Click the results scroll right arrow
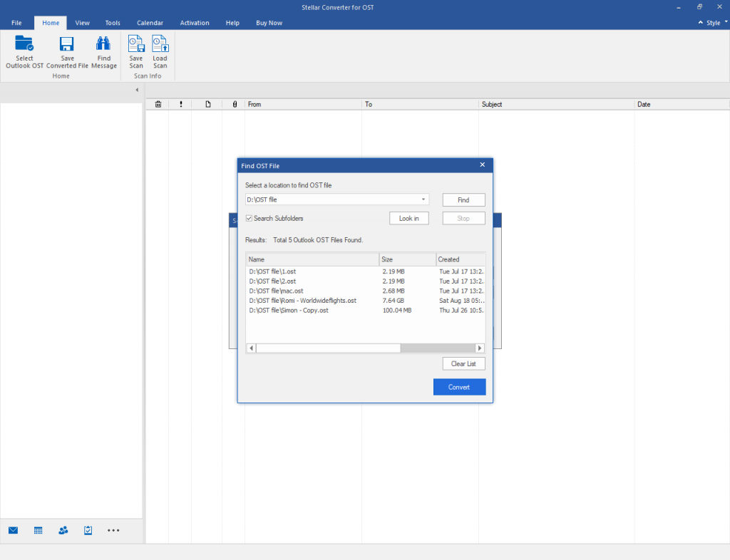 point(480,348)
